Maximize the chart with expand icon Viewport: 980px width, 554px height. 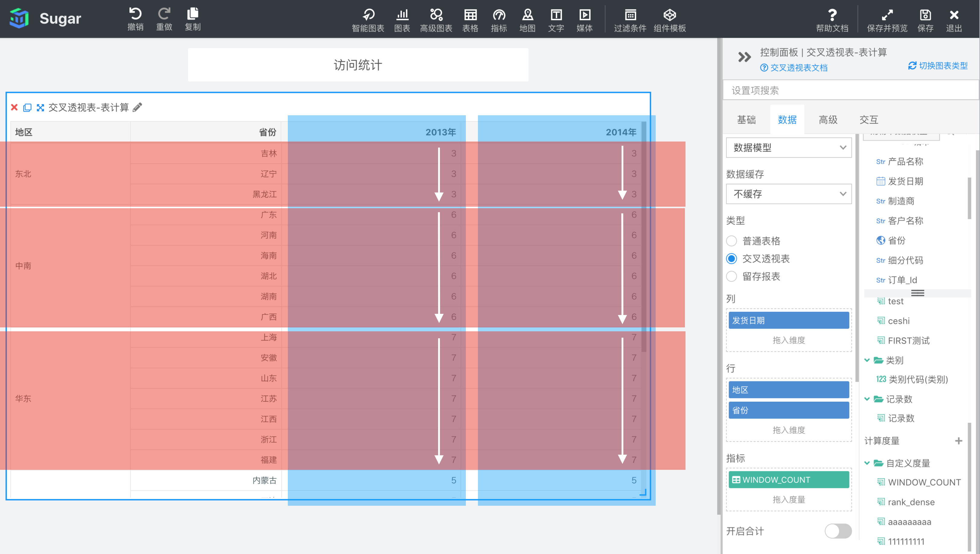(x=40, y=108)
